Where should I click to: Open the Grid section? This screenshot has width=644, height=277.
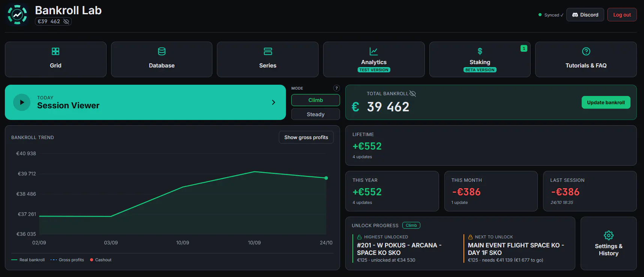point(56,59)
